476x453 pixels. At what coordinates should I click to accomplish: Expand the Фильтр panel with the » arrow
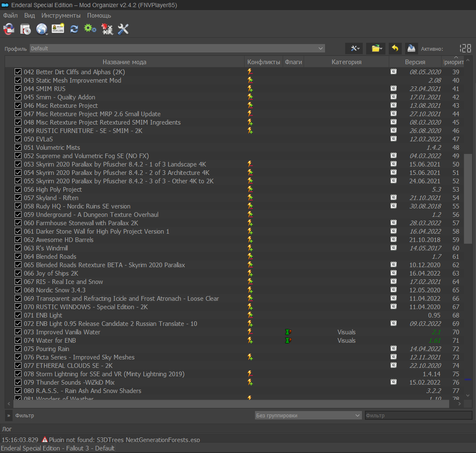8,415
